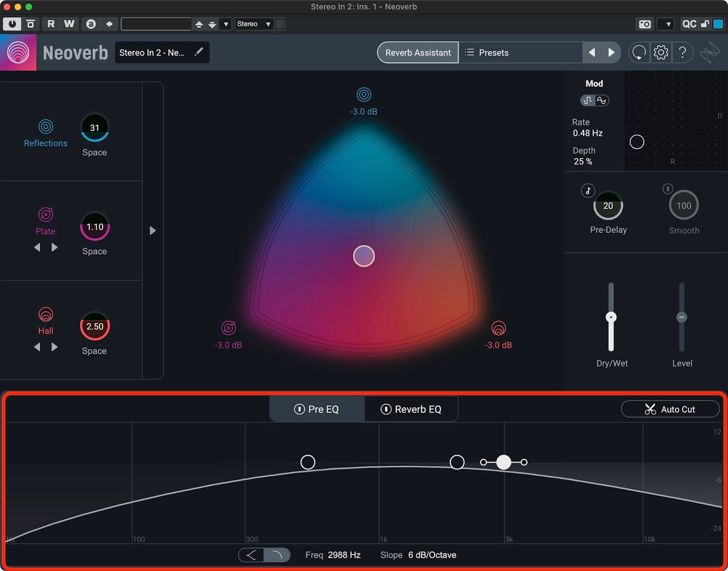Image resolution: width=728 pixels, height=571 pixels.
Task: Expand the advanced panel with the side arrow
Action: (153, 231)
